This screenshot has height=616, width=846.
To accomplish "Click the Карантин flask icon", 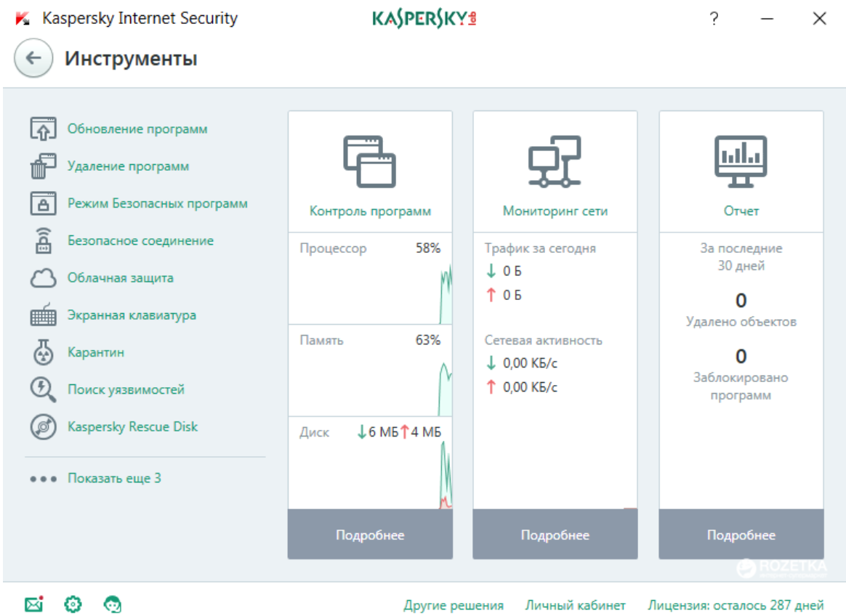I will pos(43,352).
